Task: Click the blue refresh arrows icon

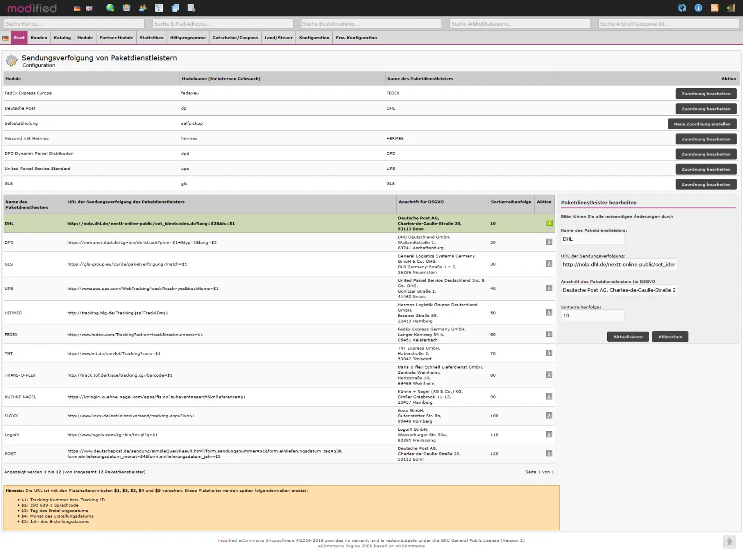Action: pyautogui.click(x=682, y=8)
